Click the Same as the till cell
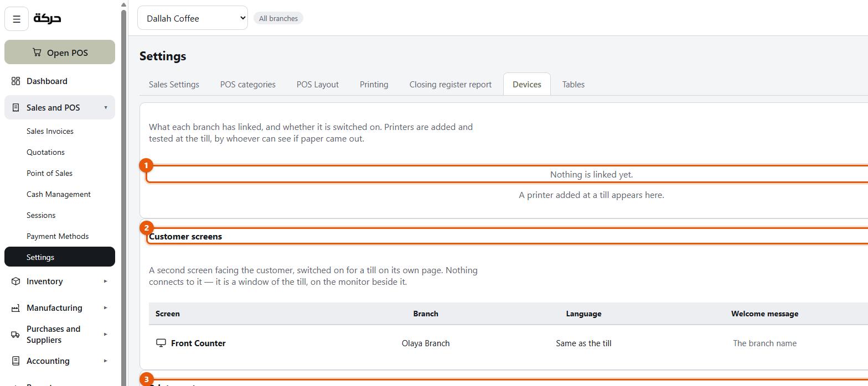The width and height of the screenshot is (868, 386). (x=583, y=343)
